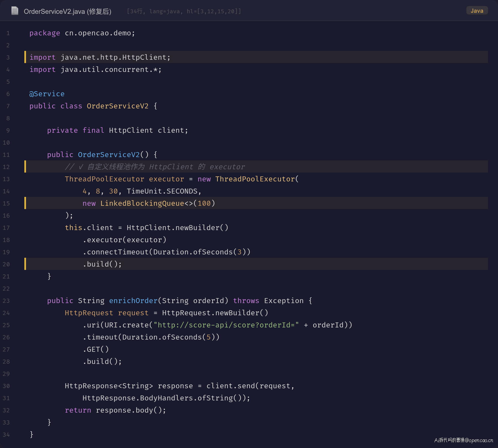
Task: Click the @Service annotation
Action: (x=47, y=94)
